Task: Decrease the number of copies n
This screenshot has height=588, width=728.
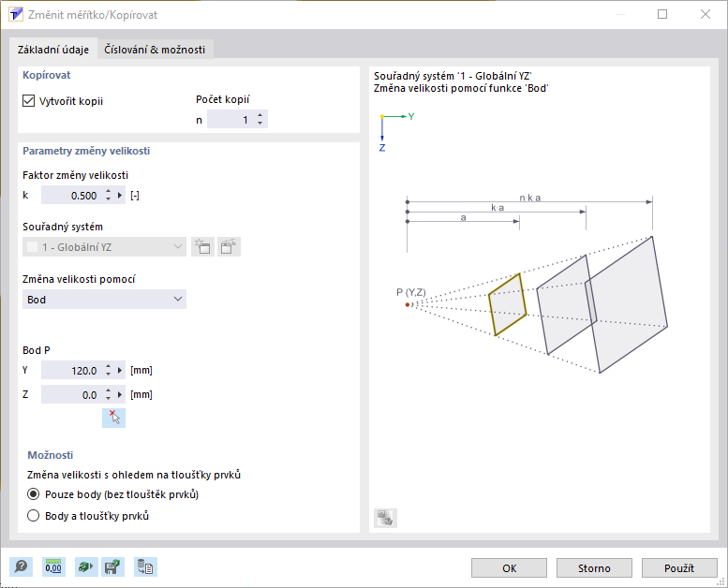Action: pyautogui.click(x=260, y=124)
